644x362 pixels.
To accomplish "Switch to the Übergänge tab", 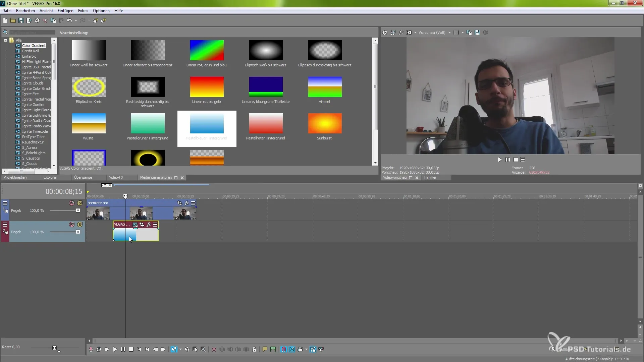I will click(x=83, y=177).
